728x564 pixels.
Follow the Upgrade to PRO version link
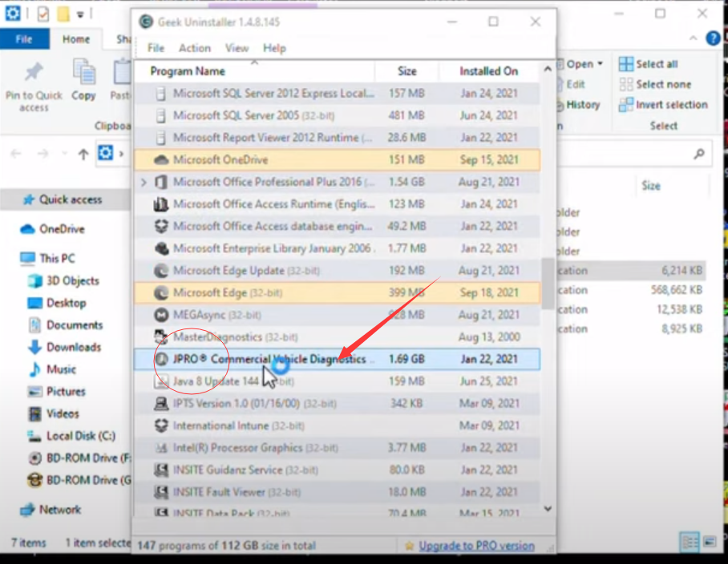click(476, 546)
